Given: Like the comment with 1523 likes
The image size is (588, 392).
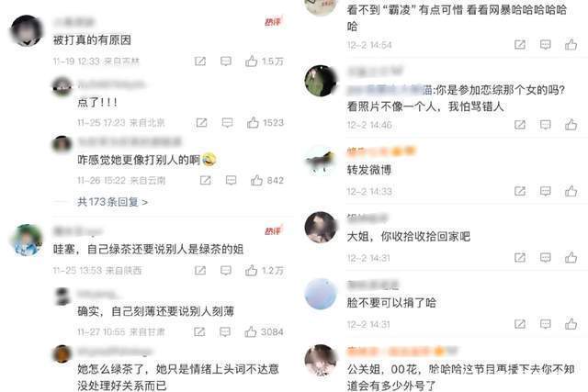Looking at the screenshot, I should click(253, 122).
